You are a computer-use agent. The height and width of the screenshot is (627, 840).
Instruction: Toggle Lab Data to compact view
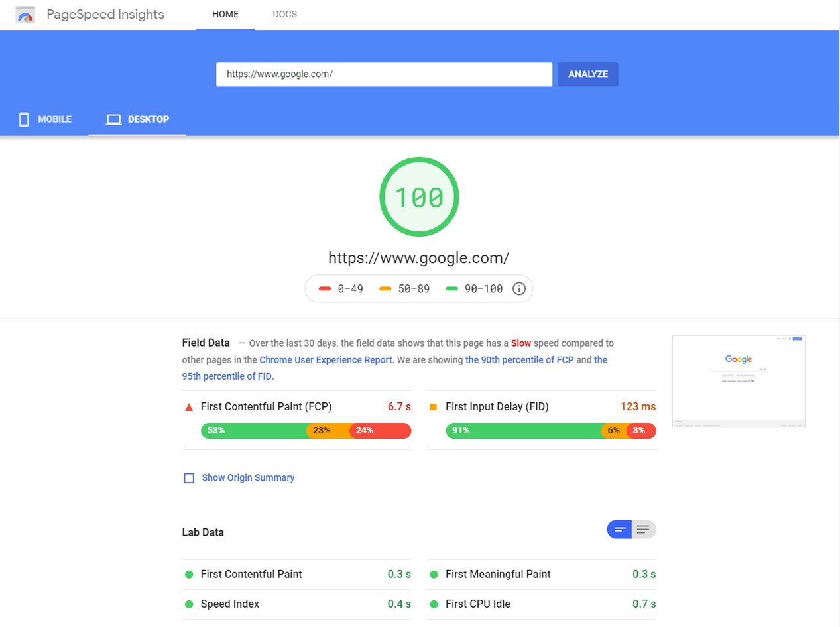[620, 529]
